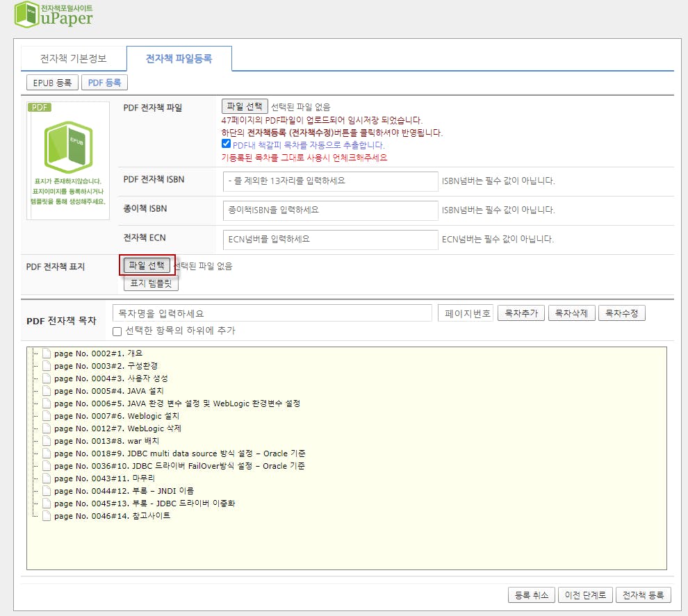Check '선택한 항목의 하위에 추가' checkbox
This screenshot has width=688, height=616.
[x=117, y=331]
